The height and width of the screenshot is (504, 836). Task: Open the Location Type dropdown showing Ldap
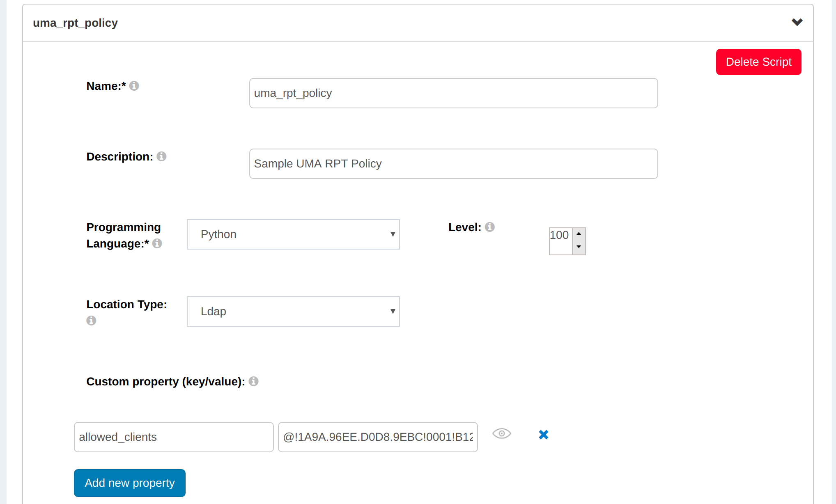coord(293,311)
